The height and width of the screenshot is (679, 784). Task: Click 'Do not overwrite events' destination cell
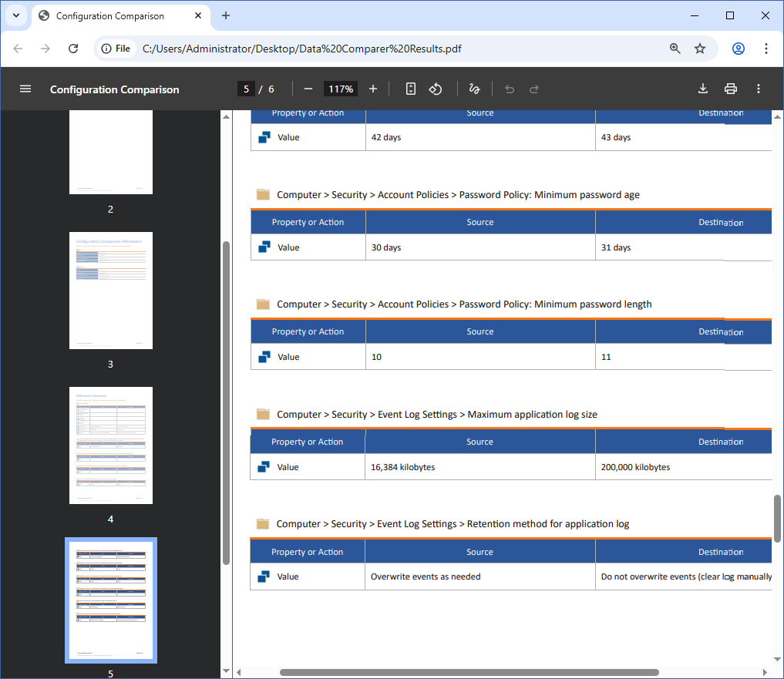tap(684, 576)
